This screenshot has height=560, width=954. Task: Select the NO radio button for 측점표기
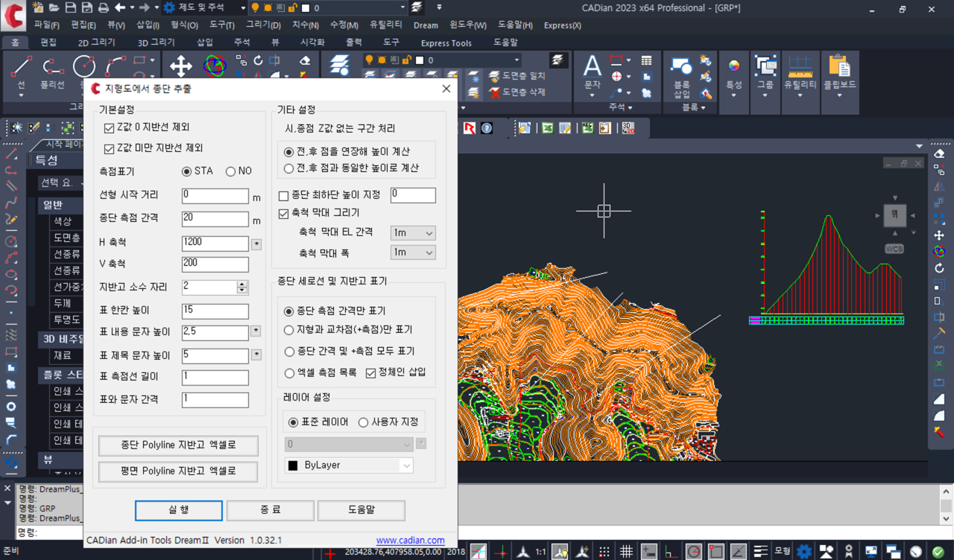pos(230,171)
